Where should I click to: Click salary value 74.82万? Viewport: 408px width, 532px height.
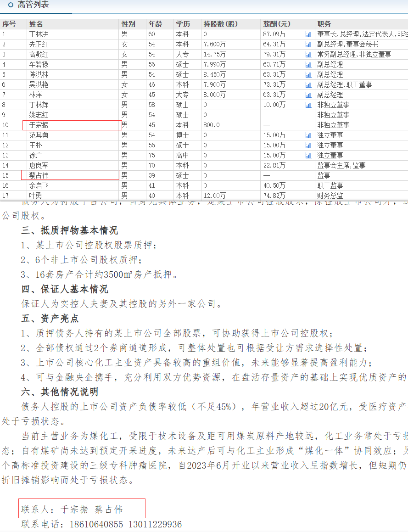point(274,196)
